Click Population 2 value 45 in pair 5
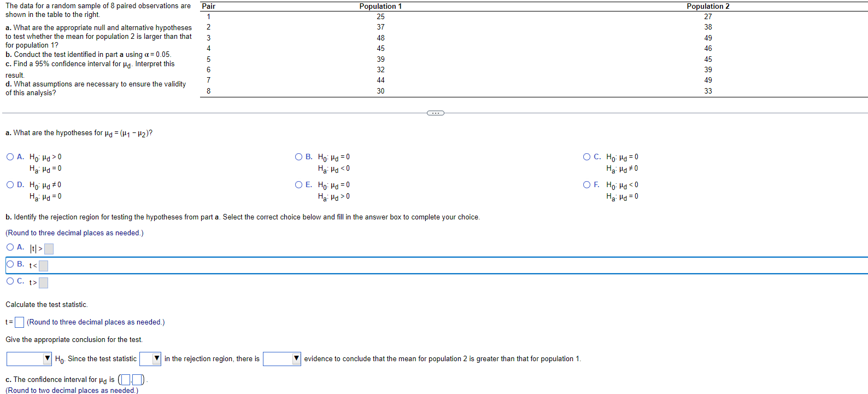This screenshot has width=868, height=394. click(x=708, y=59)
